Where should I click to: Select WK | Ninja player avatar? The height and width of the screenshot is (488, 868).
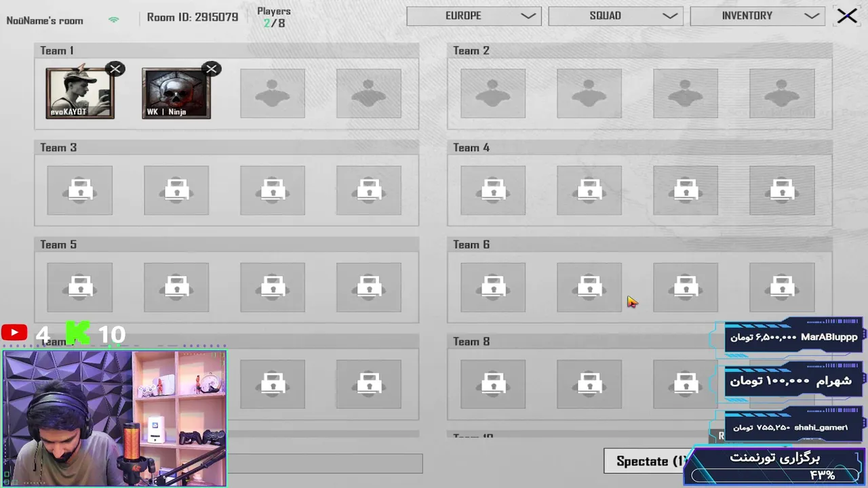(176, 94)
